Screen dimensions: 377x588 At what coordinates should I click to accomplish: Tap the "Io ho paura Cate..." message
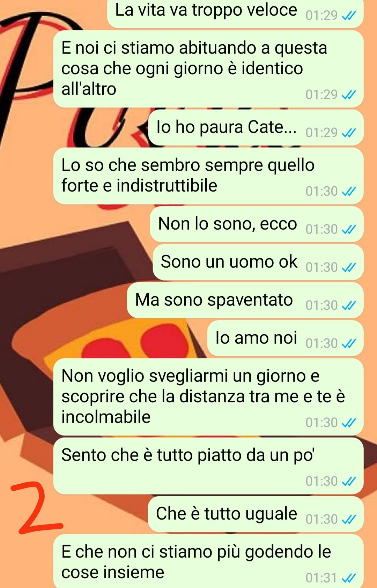point(256,128)
